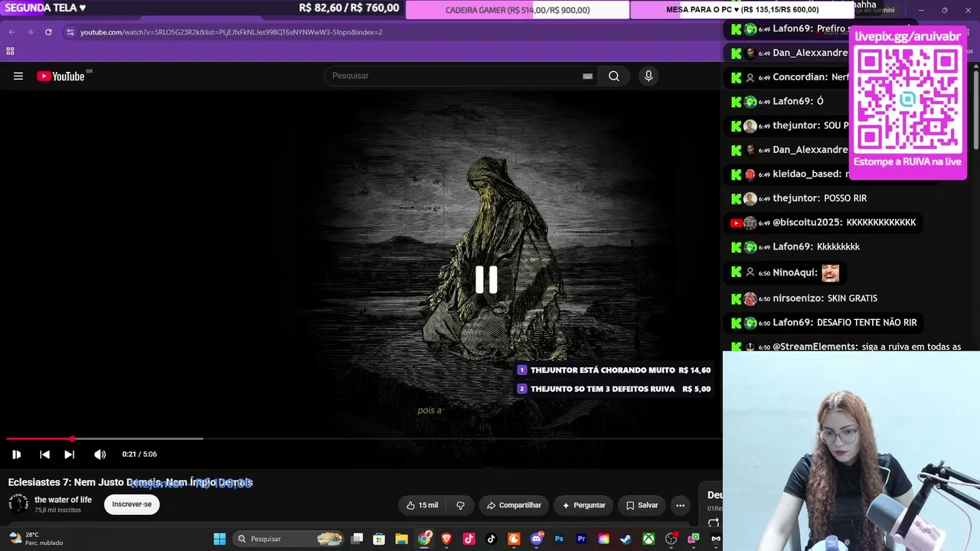Screen dimensions: 980x551
Task: Switch to Google Chrome on the taskbar
Action: click(424, 539)
